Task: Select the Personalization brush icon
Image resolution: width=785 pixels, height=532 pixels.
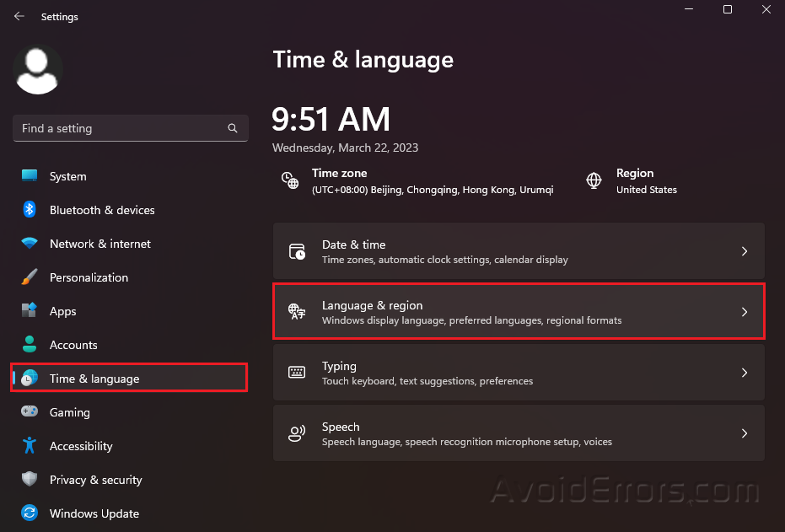Action: (28, 277)
